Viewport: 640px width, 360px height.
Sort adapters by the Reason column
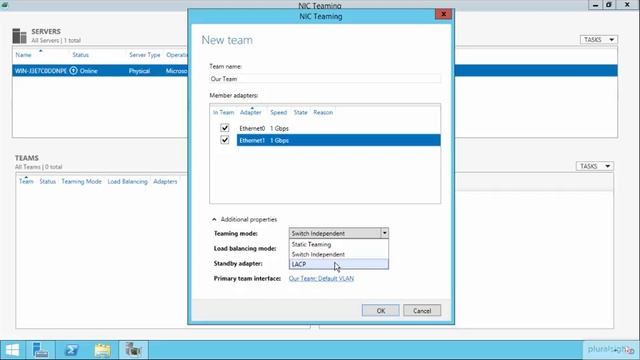[323, 112]
